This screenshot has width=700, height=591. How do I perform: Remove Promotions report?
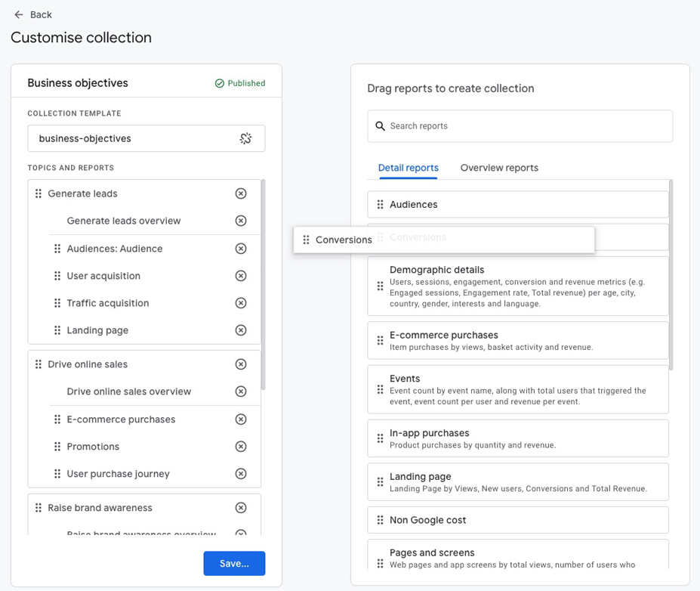pos(241,446)
